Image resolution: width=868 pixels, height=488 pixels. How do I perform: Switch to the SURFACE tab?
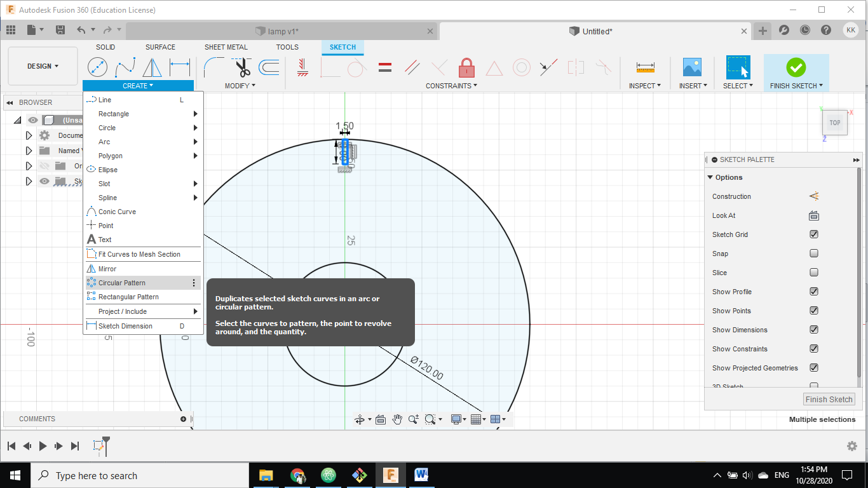click(x=160, y=47)
